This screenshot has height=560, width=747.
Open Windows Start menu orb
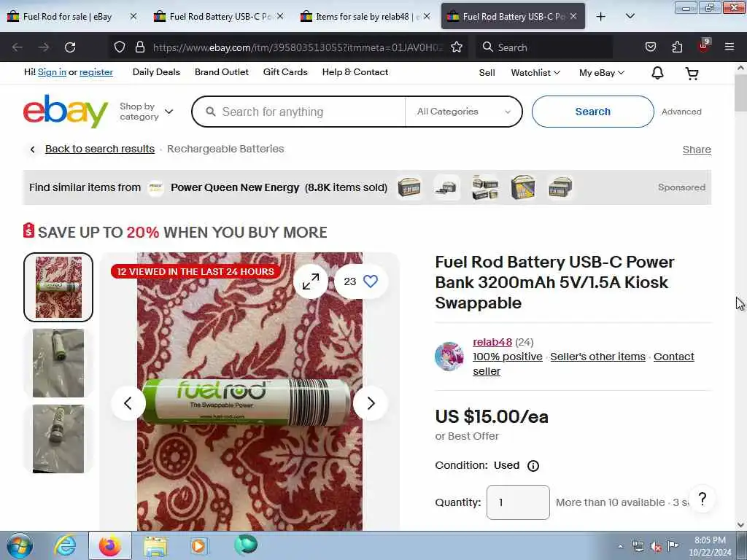coord(20,545)
